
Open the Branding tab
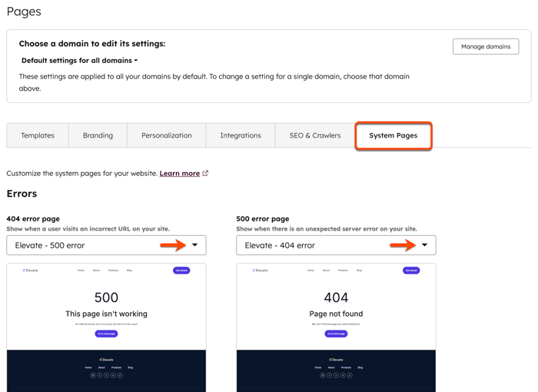(98, 135)
